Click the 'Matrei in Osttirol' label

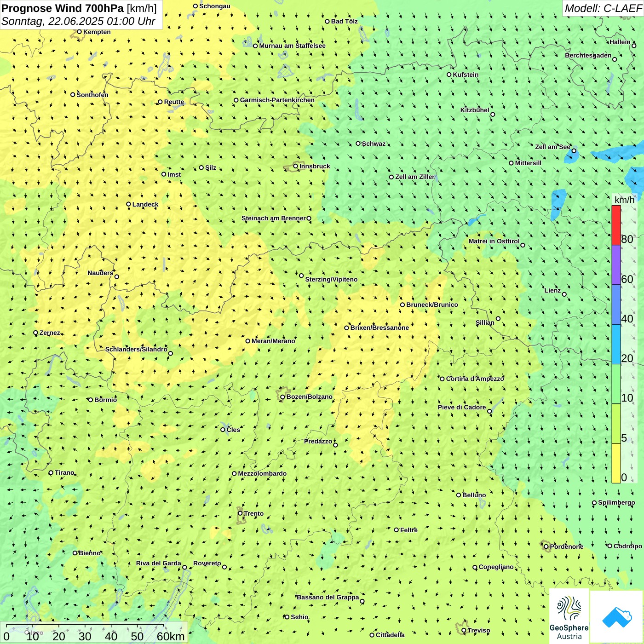point(494,241)
